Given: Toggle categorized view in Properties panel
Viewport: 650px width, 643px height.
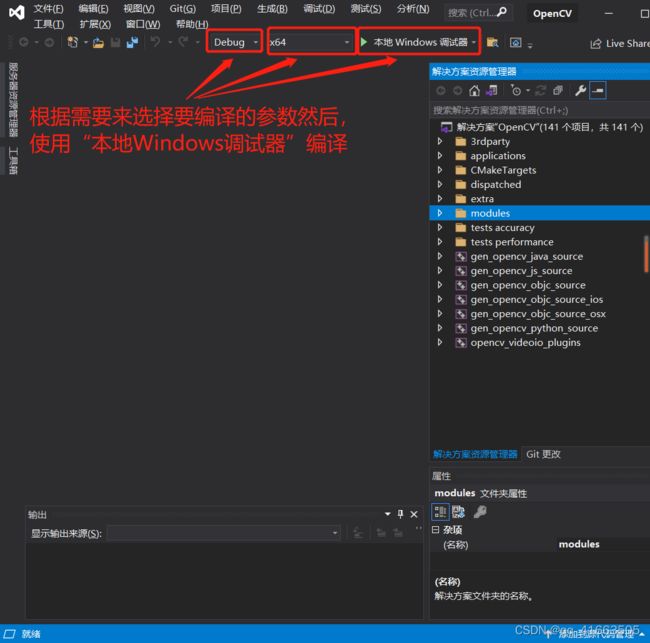Looking at the screenshot, I should pyautogui.click(x=440, y=512).
